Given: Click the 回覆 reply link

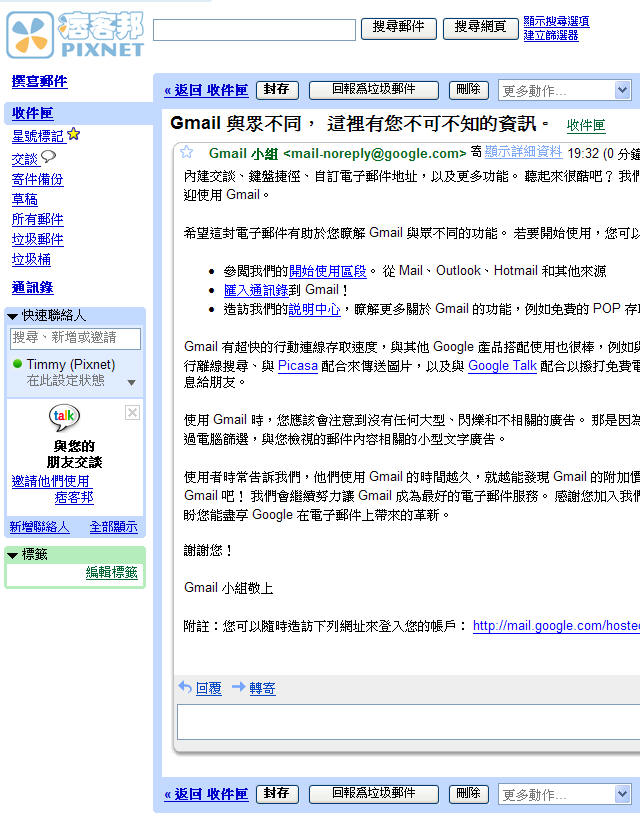Looking at the screenshot, I should tap(209, 688).
